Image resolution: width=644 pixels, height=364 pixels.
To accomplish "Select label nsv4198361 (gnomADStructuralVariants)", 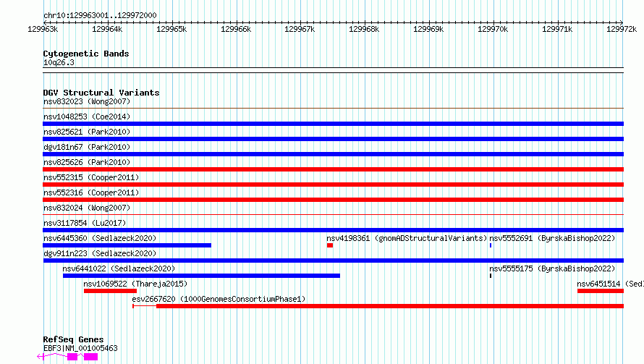I will point(407,238).
